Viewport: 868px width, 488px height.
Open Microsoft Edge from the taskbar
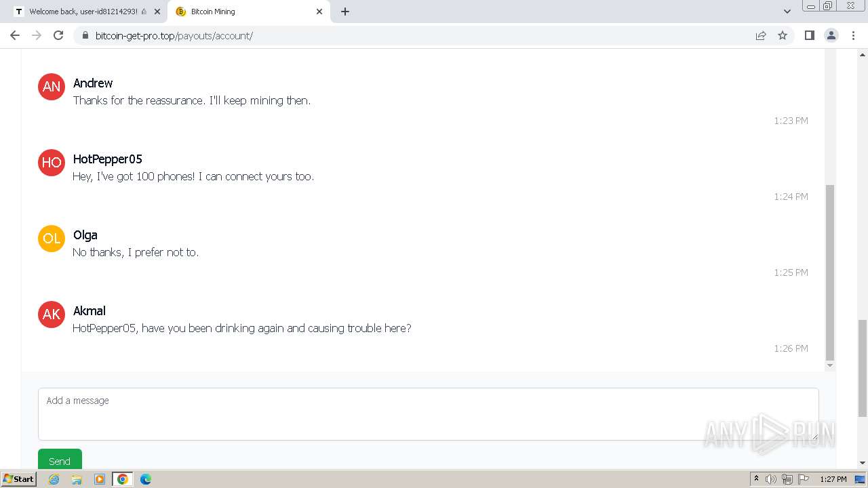pyautogui.click(x=146, y=479)
